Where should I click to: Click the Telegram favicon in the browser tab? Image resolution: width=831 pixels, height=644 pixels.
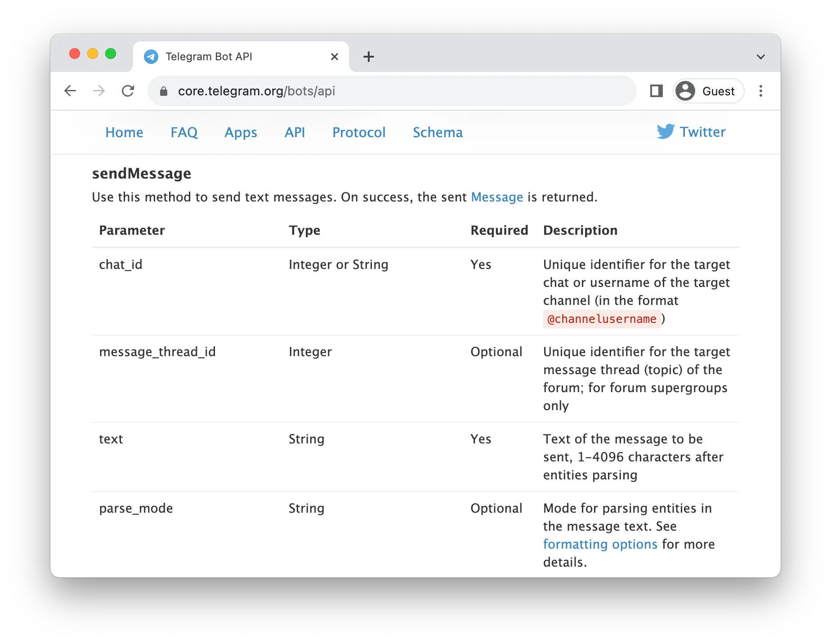pos(151,56)
